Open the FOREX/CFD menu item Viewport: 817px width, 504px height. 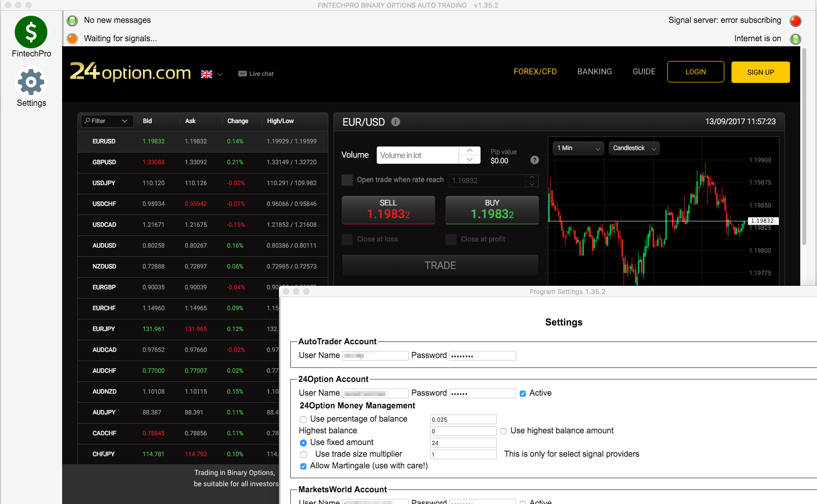tap(535, 72)
